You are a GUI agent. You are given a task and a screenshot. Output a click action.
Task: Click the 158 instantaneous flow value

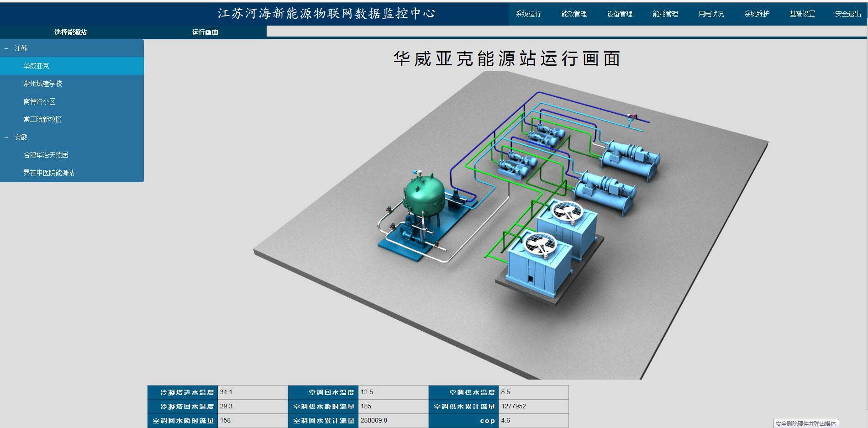[226, 420]
